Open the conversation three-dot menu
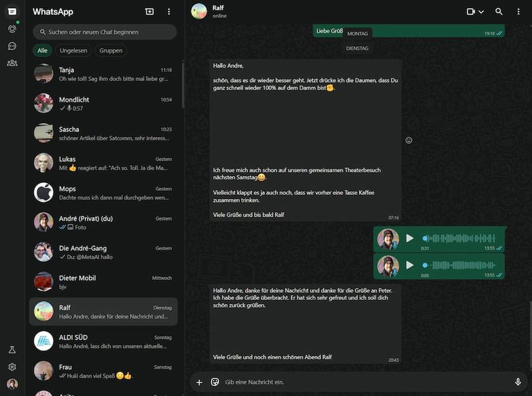This screenshot has width=532, height=396. pos(518,12)
